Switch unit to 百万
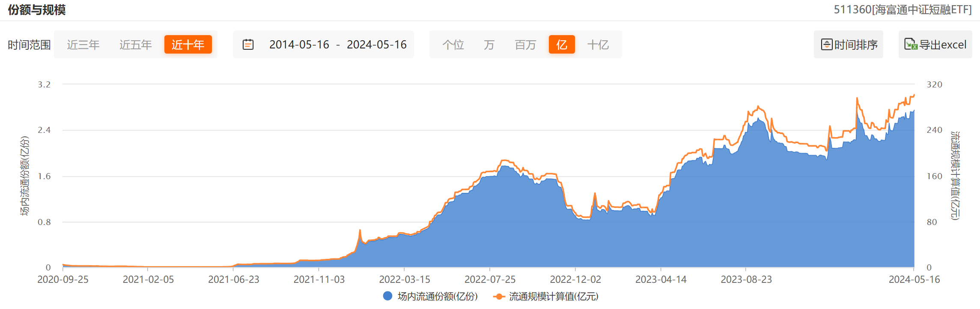Viewport: 980px width, 309px height. (x=525, y=45)
